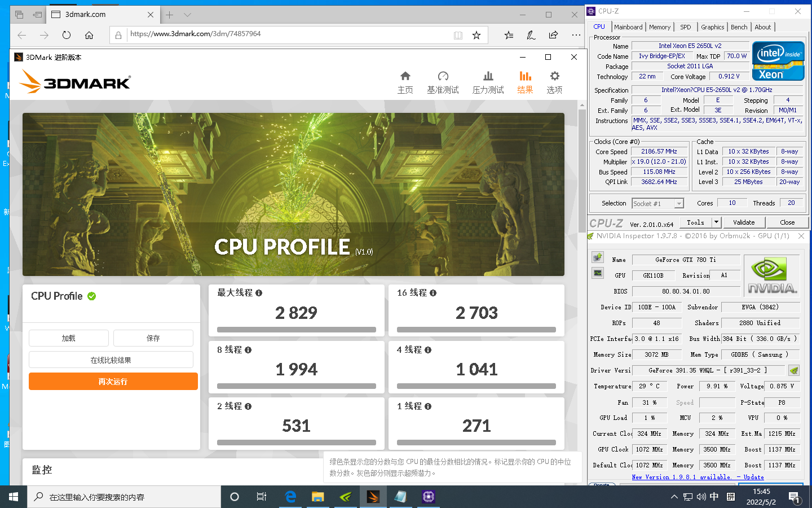Screen dimensions: 812x508
Task: Open a new Edge tab
Action: [170, 15]
